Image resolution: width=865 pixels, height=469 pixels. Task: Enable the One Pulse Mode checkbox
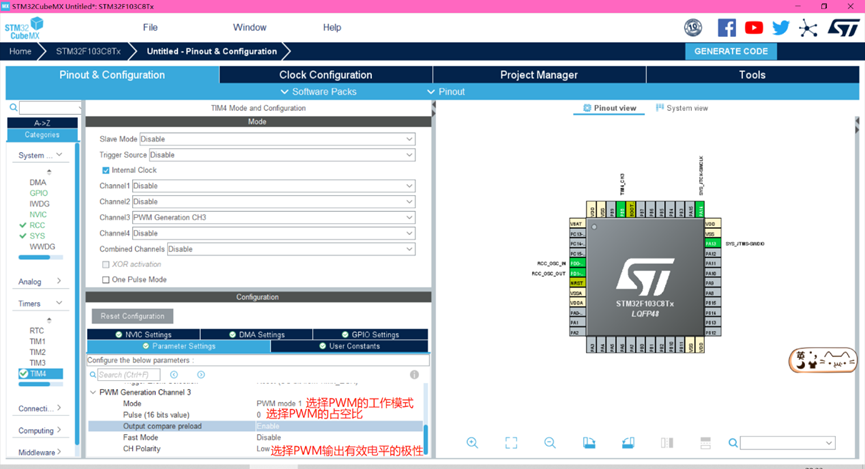pyautogui.click(x=106, y=280)
